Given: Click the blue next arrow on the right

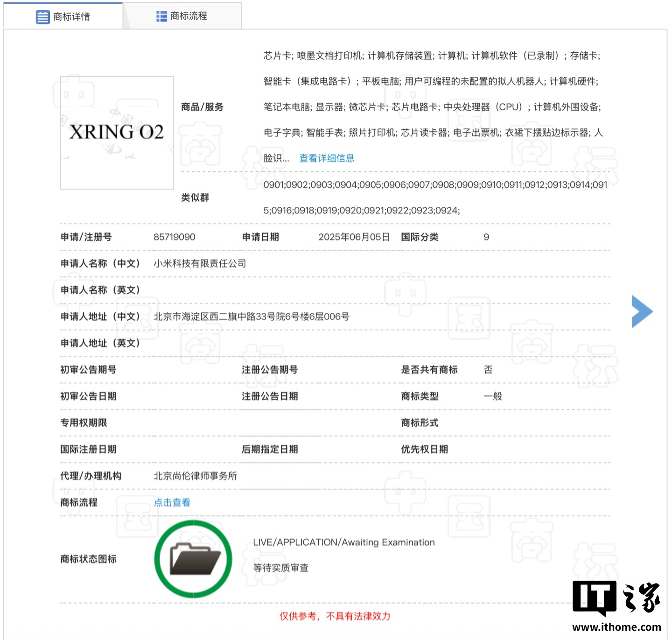Looking at the screenshot, I should tap(642, 311).
